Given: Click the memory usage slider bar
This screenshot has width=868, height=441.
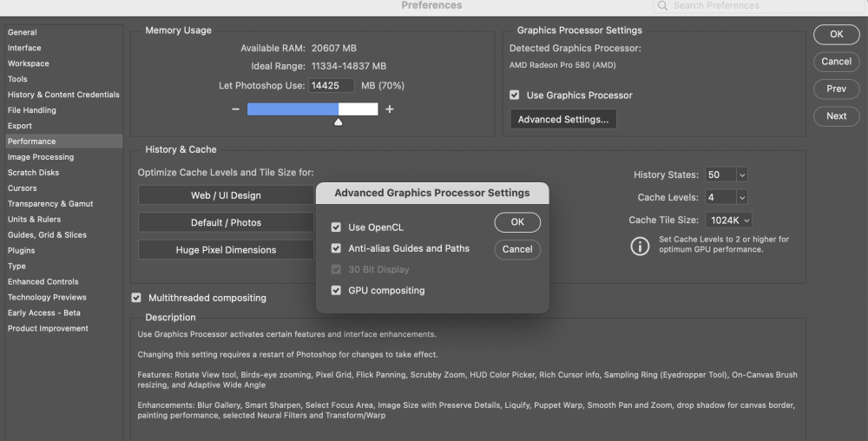Looking at the screenshot, I should tap(312, 109).
